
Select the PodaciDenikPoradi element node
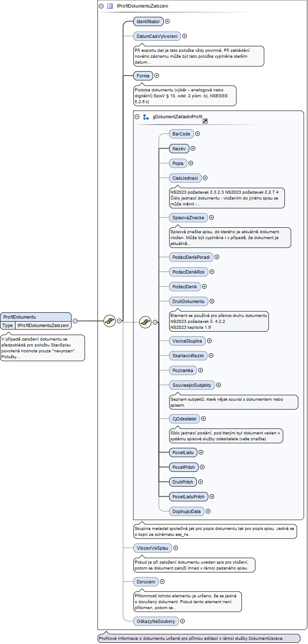pyautogui.click(x=191, y=257)
